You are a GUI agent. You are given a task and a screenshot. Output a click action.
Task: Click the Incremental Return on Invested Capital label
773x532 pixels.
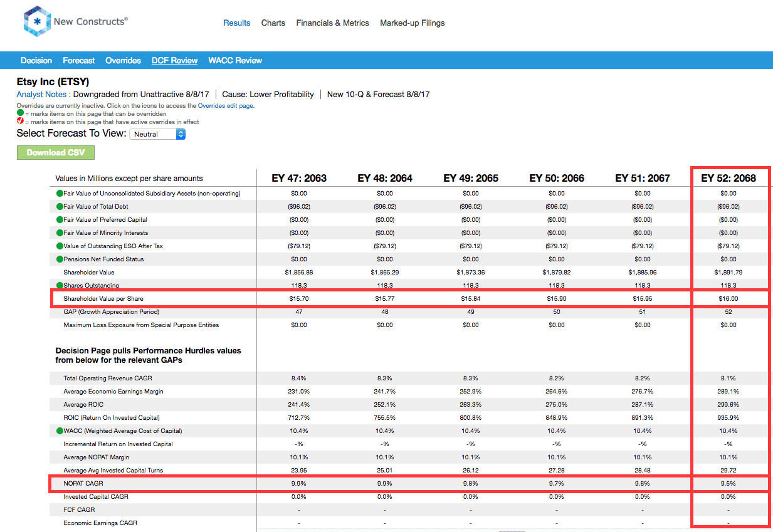coord(118,444)
